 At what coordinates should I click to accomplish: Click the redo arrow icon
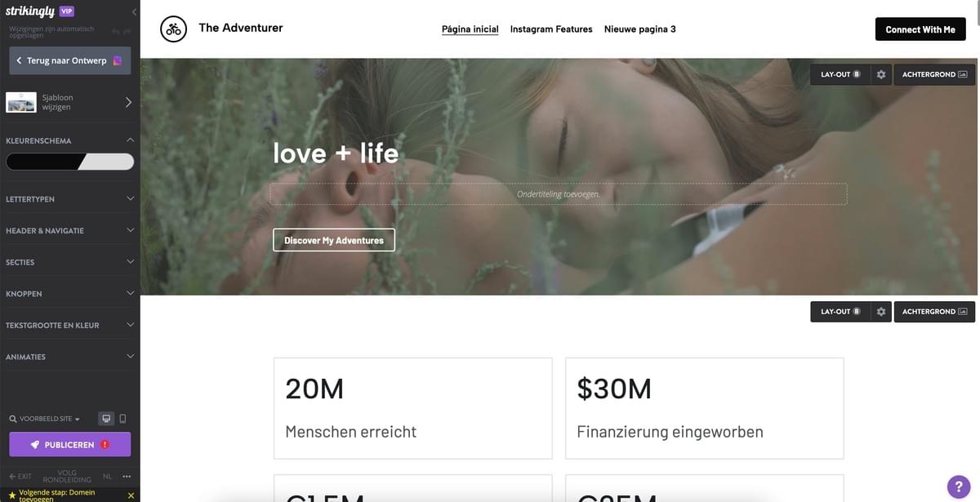pyautogui.click(x=127, y=32)
